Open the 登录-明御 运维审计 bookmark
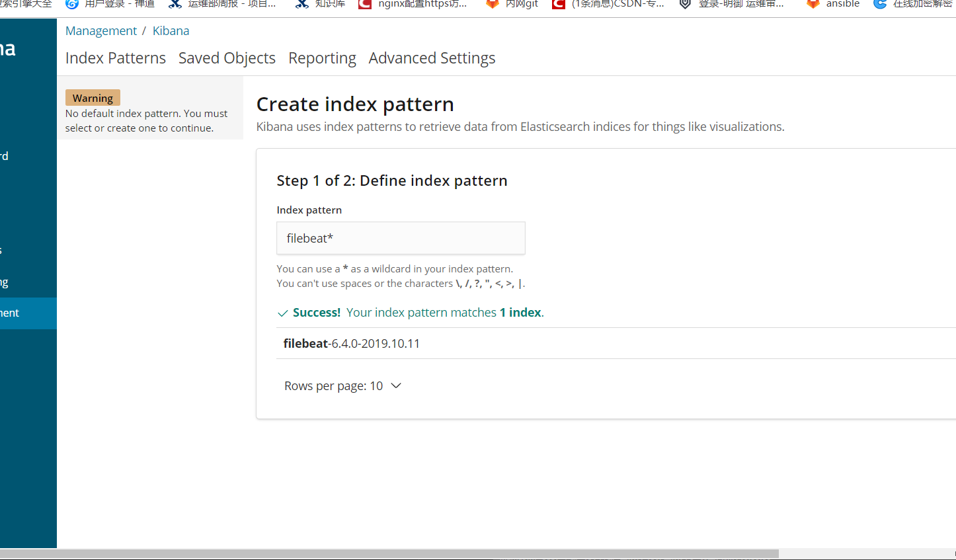Image resolution: width=956 pixels, height=560 pixels. tap(733, 4)
